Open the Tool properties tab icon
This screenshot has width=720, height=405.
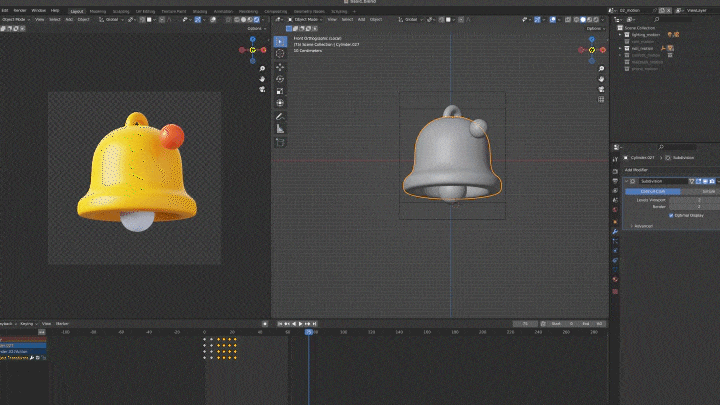point(615,159)
